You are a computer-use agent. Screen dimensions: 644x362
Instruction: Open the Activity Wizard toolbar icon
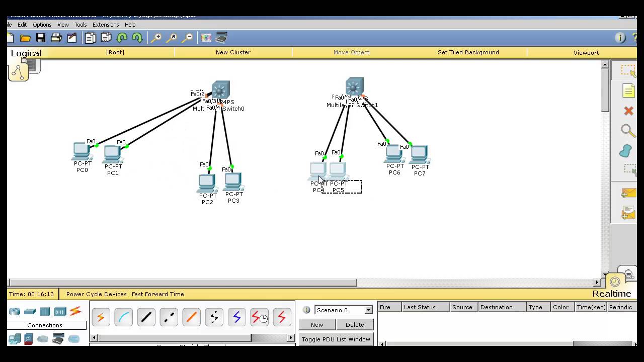coord(72,38)
